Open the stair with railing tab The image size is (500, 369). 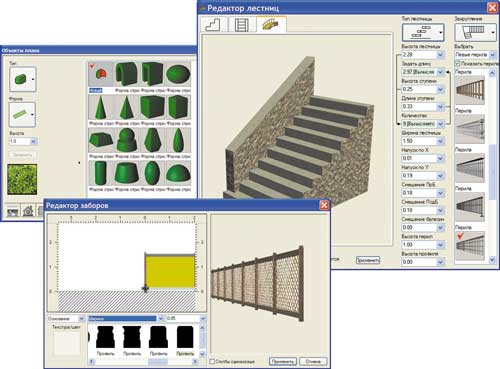tap(271, 24)
